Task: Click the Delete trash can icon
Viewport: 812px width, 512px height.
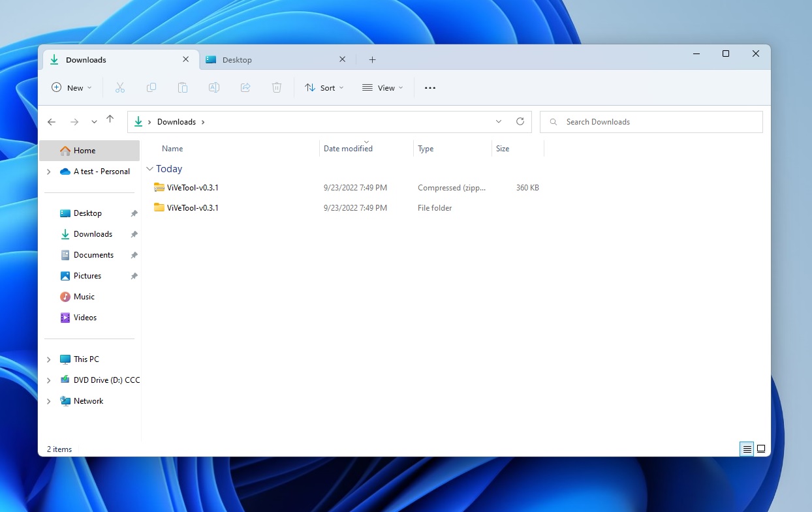Action: point(277,87)
